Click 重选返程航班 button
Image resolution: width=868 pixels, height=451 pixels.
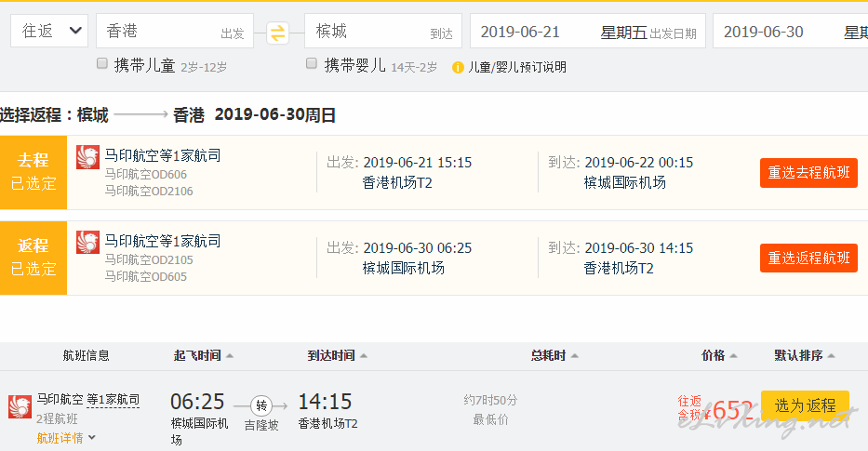click(x=808, y=258)
